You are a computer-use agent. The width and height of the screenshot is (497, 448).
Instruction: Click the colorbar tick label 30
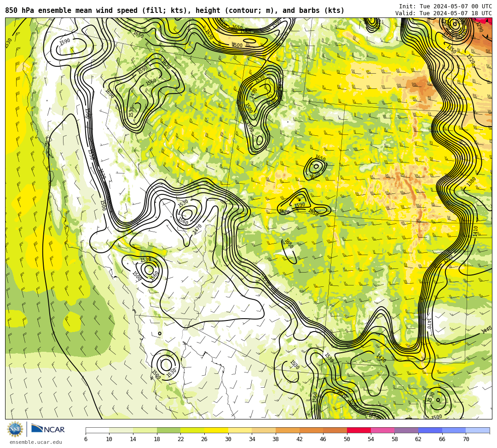tap(228, 439)
